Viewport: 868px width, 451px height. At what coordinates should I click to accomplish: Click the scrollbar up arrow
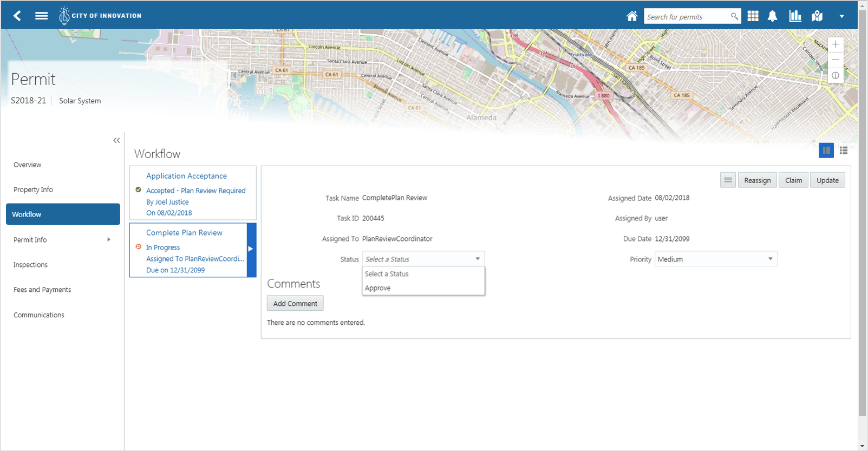point(863,5)
